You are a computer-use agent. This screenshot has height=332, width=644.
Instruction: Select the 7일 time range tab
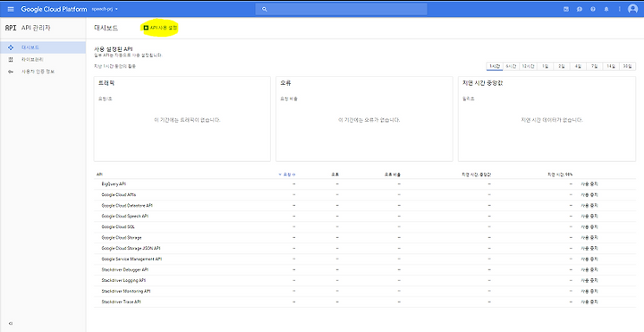(x=594, y=66)
